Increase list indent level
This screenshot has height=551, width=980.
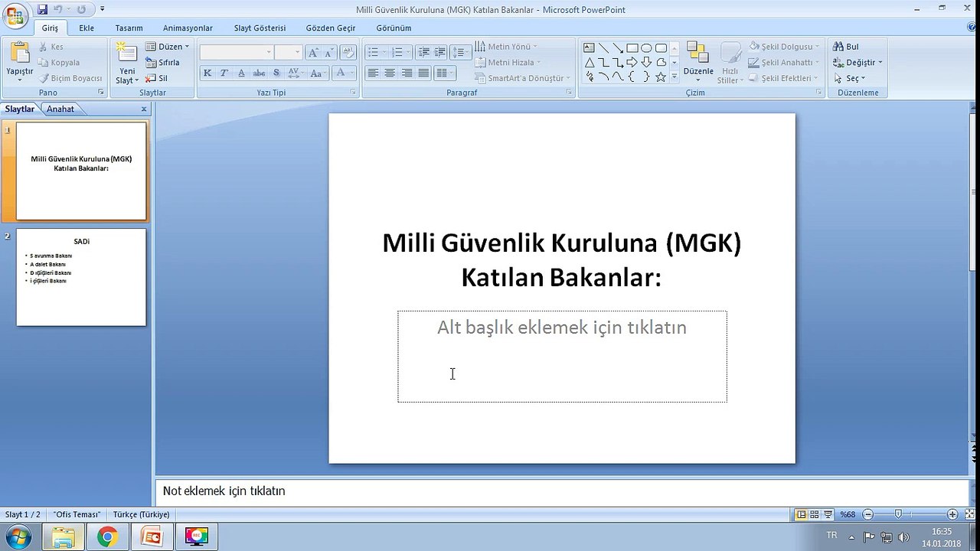click(x=440, y=52)
